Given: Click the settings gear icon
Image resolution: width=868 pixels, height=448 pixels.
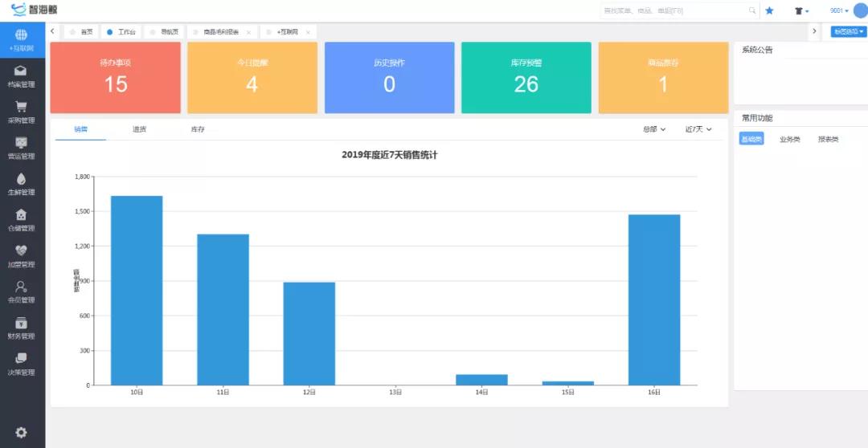Looking at the screenshot, I should [22, 433].
